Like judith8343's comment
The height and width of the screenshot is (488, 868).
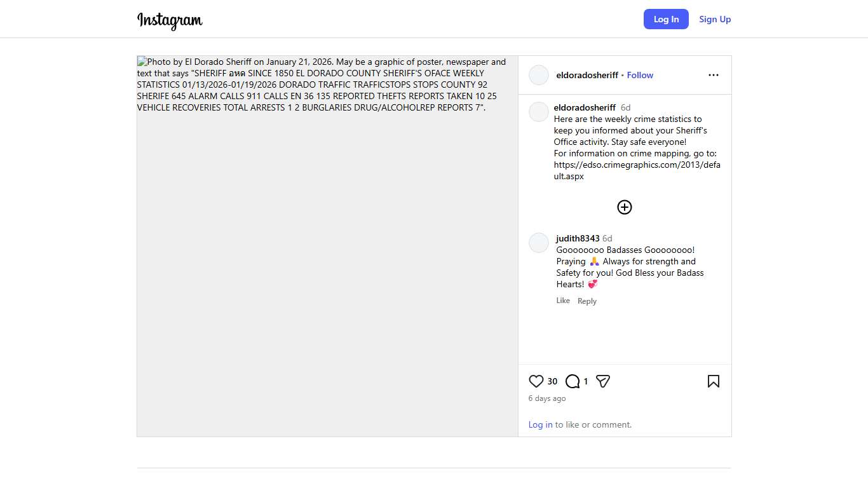click(563, 301)
